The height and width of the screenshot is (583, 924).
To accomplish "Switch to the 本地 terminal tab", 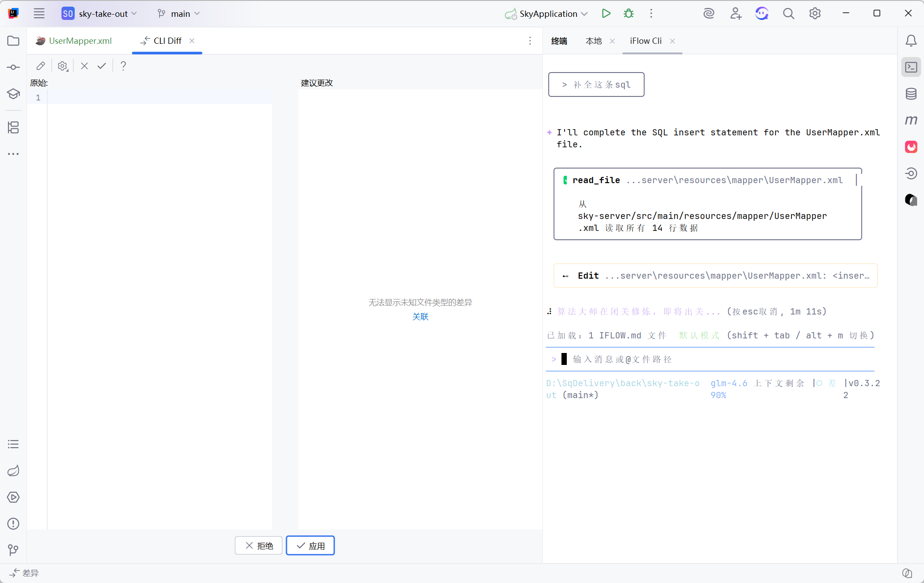I will coord(594,41).
